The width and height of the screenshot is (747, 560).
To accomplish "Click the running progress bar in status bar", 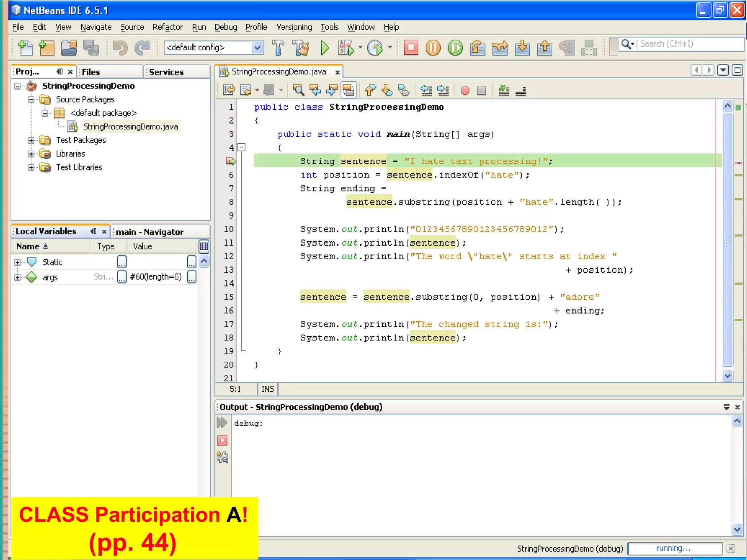I will 675,548.
